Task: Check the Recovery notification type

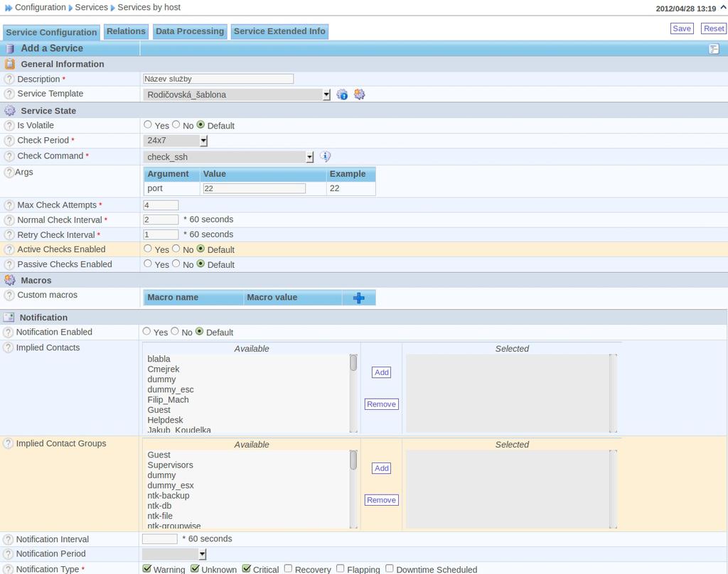Action: 289,568
